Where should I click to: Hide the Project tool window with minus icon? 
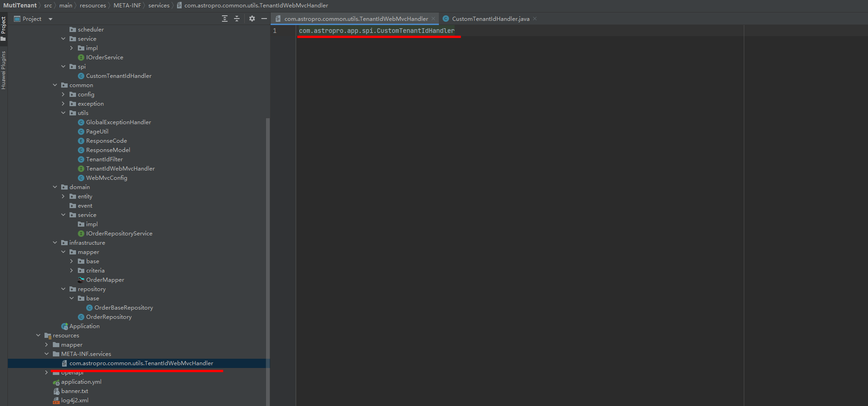coord(264,19)
